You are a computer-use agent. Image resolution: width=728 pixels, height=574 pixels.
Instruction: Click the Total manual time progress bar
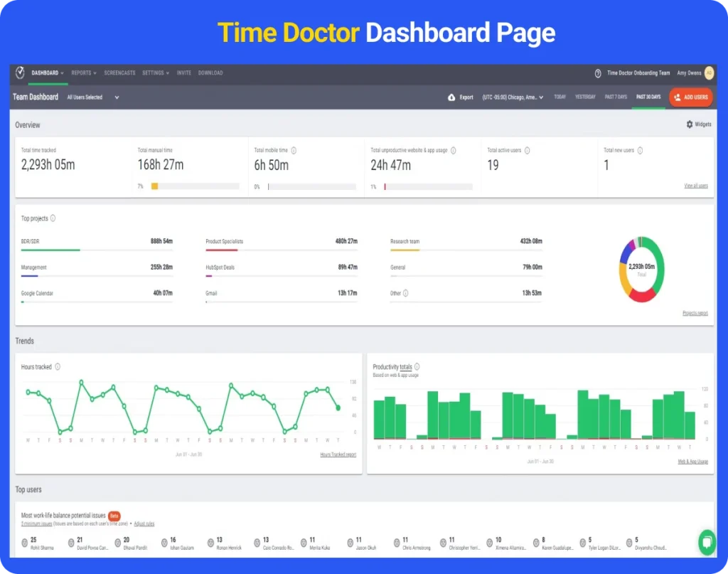coord(195,186)
